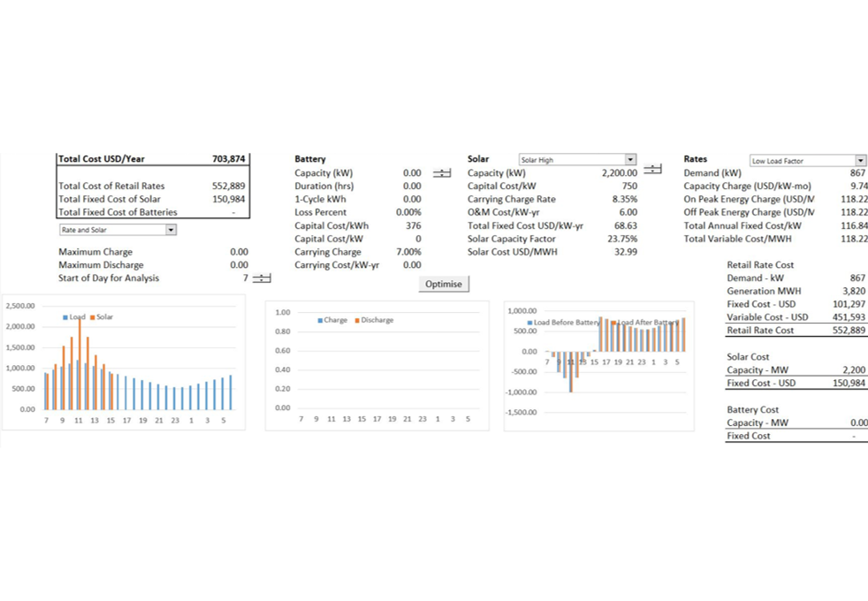Image resolution: width=868 pixels, height=601 pixels.
Task: Click the Battery Loss Percent value 0.00%
Action: click(x=408, y=212)
